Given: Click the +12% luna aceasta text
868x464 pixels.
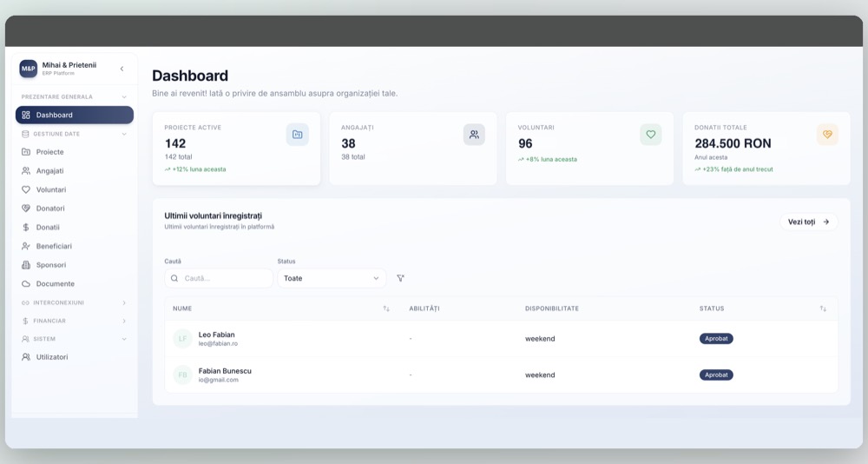Looking at the screenshot, I should coord(199,169).
